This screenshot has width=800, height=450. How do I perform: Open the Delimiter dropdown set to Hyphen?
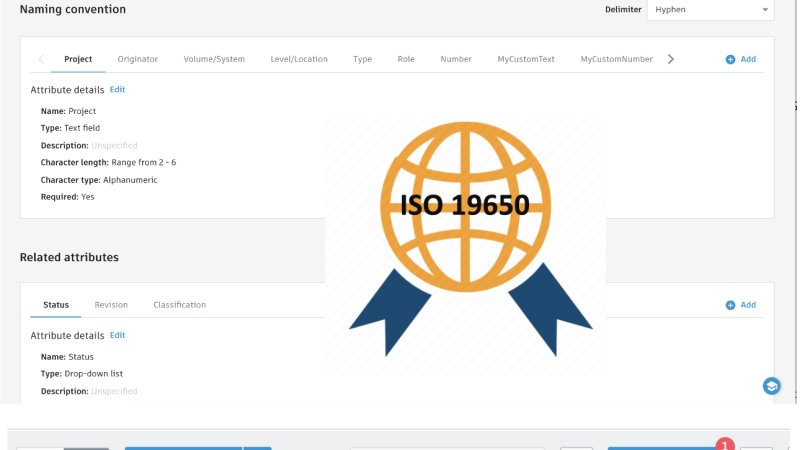point(710,9)
